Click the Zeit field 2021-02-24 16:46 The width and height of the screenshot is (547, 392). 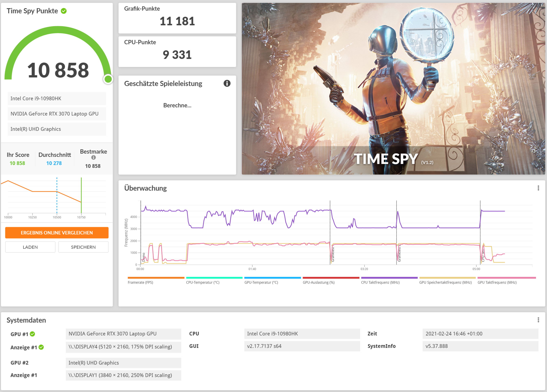tap(480, 334)
